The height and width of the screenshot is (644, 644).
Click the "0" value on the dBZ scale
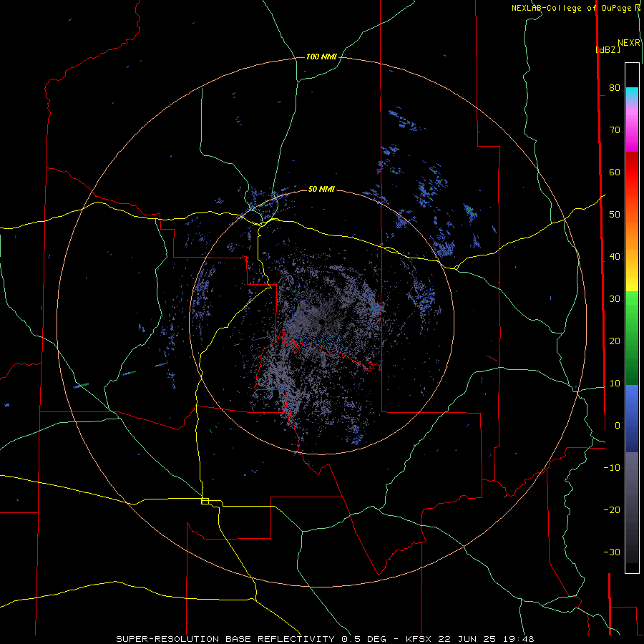618,426
